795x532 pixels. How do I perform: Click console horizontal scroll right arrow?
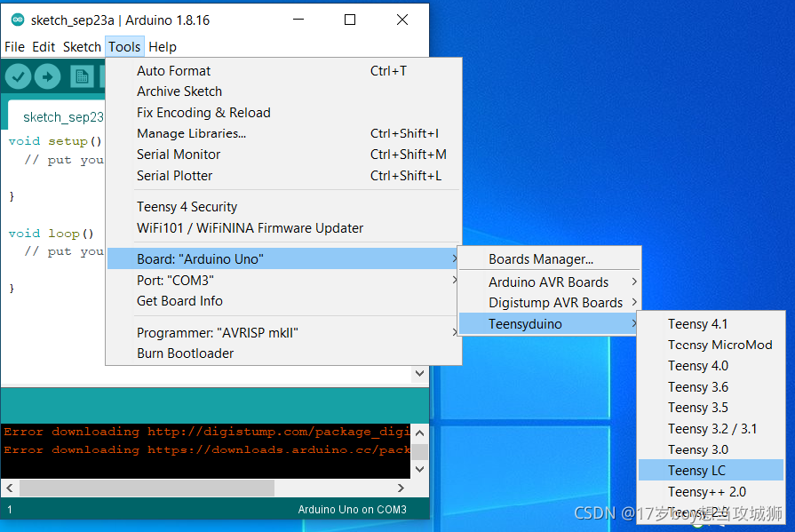coord(401,488)
